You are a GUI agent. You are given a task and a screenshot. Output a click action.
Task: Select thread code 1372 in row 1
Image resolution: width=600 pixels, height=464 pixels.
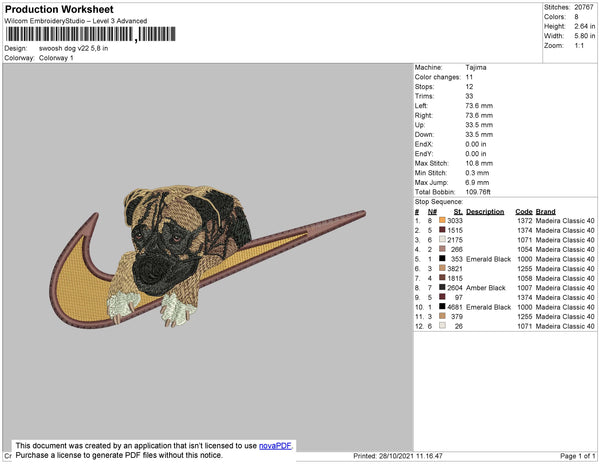525,221
